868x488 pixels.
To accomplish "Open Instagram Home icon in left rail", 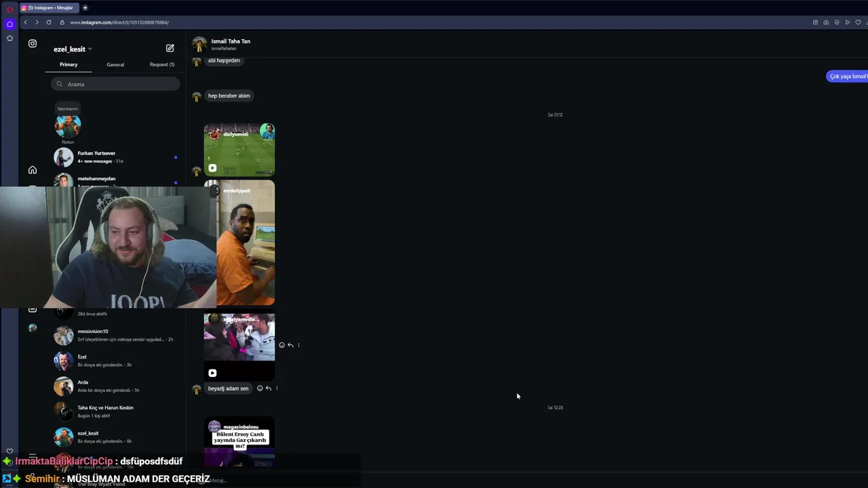I will 33,170.
